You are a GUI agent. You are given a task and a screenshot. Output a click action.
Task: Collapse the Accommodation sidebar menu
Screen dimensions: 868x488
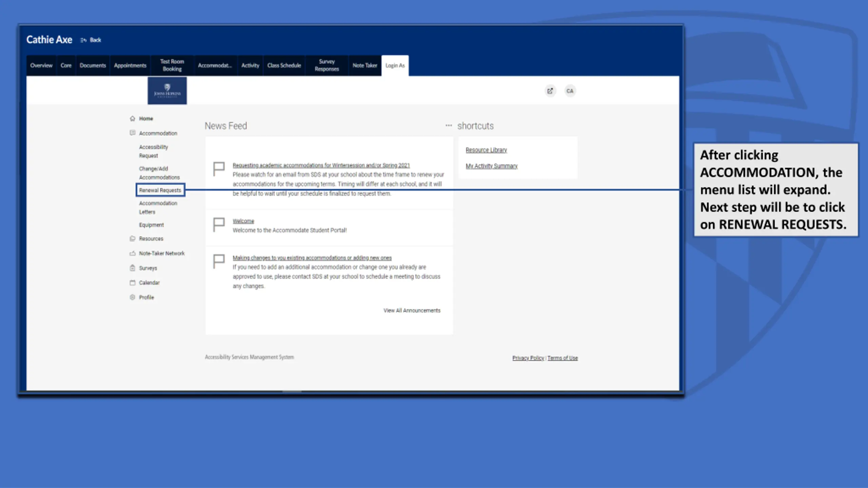[x=158, y=133]
